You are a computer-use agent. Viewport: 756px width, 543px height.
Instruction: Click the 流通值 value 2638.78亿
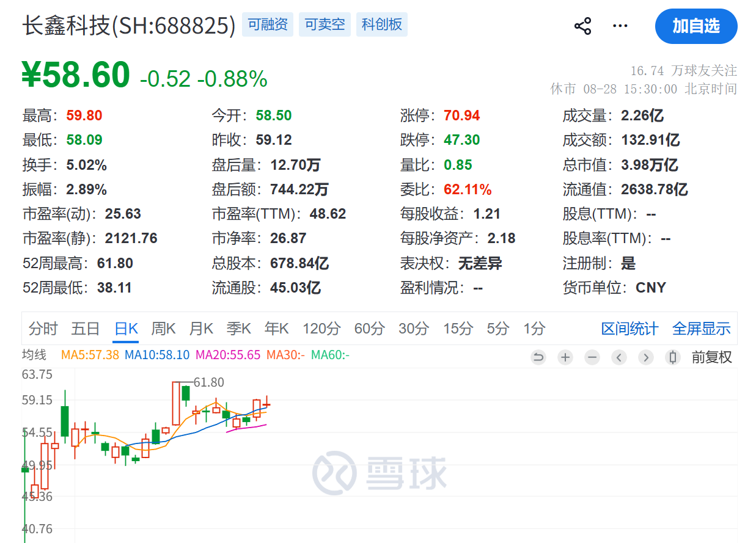coord(655,189)
